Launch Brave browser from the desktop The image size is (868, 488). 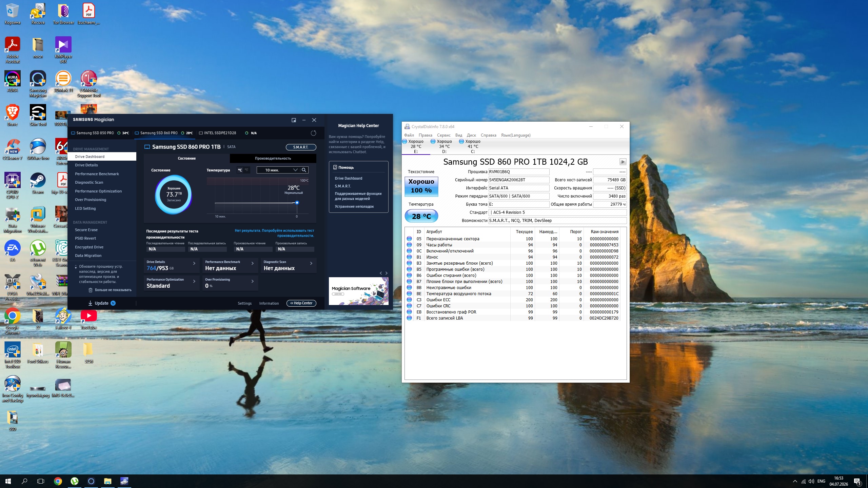(12, 115)
